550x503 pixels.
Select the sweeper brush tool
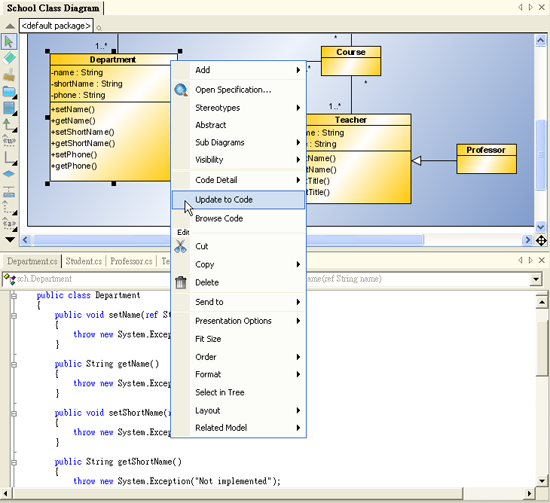[9, 74]
